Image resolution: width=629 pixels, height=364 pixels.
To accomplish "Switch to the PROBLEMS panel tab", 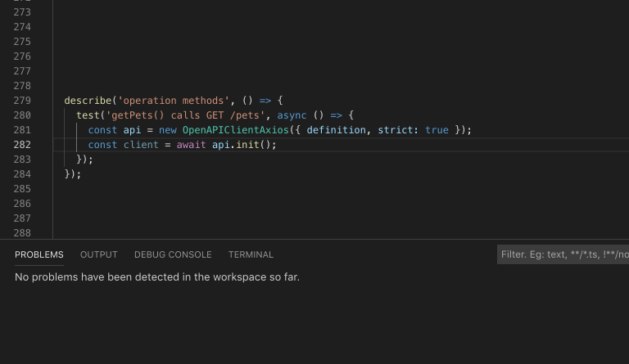I will 39,254.
